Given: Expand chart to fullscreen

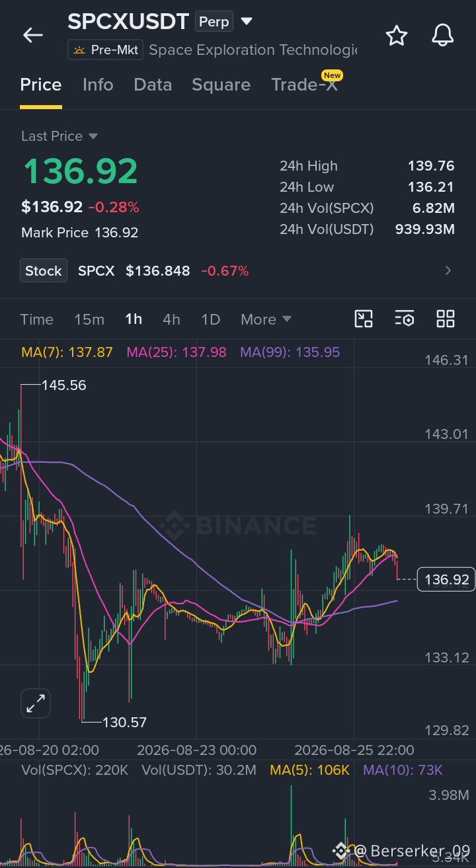Looking at the screenshot, I should point(36,703).
